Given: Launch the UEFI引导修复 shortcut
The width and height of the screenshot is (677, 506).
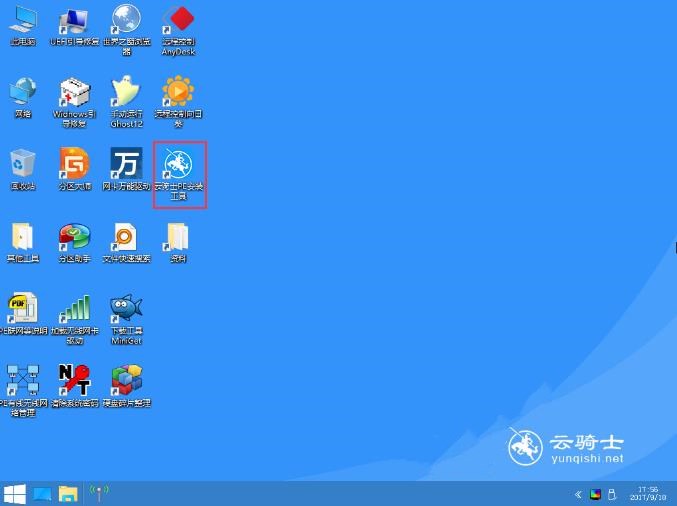Looking at the screenshot, I should coord(75,26).
